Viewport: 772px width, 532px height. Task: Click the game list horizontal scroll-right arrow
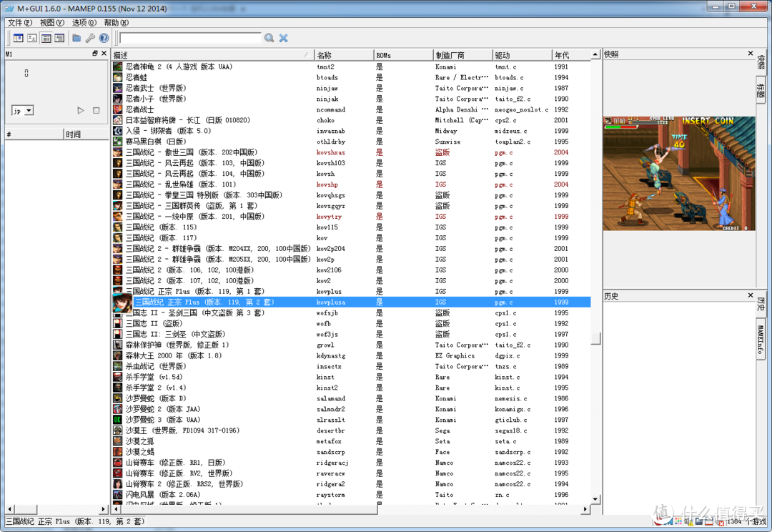coord(585,509)
